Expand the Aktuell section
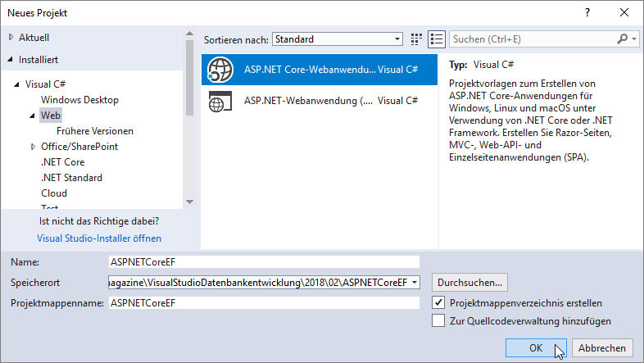 pos(11,38)
